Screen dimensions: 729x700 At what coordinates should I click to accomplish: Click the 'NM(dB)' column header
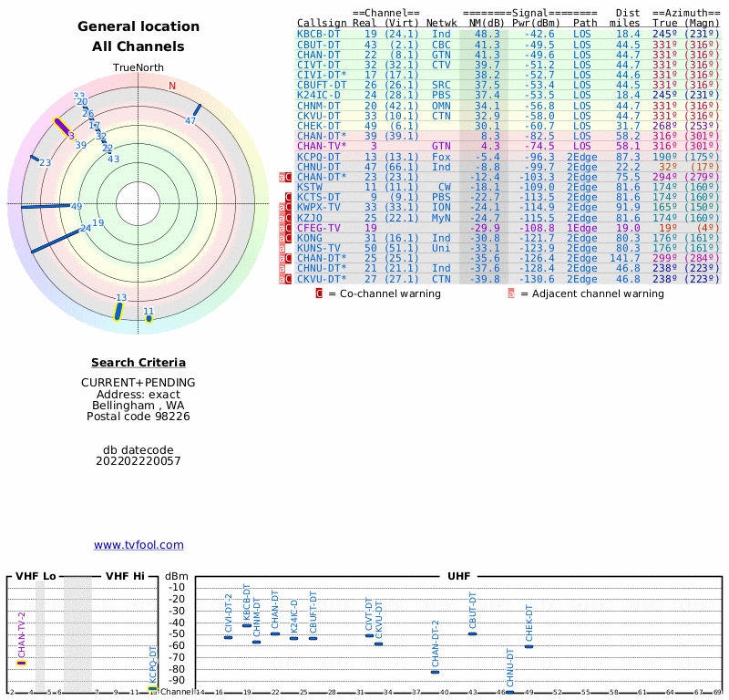[x=487, y=23]
